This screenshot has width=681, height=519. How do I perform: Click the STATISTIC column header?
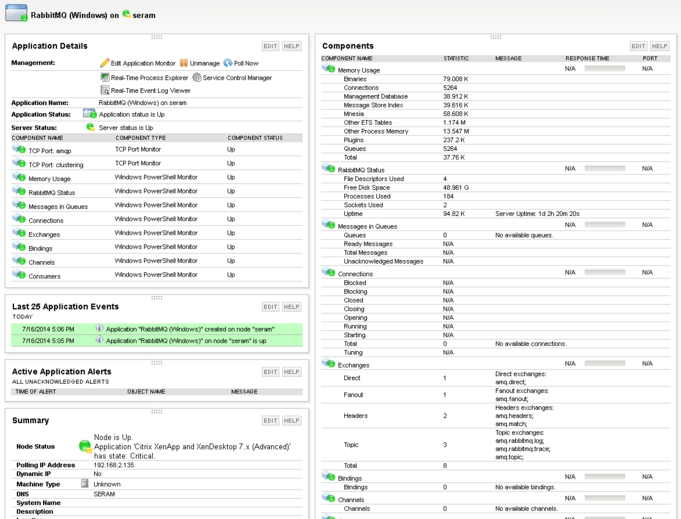coord(456,58)
